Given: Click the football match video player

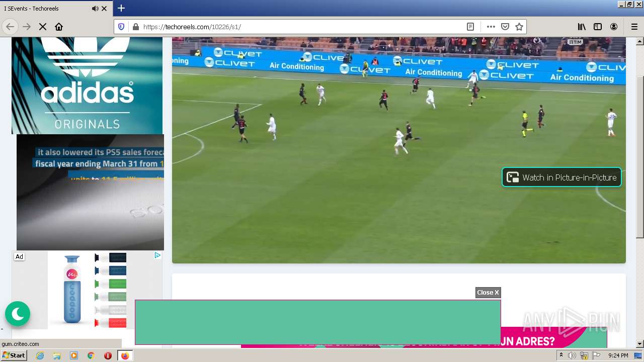Looking at the screenshot, I should point(399,150).
